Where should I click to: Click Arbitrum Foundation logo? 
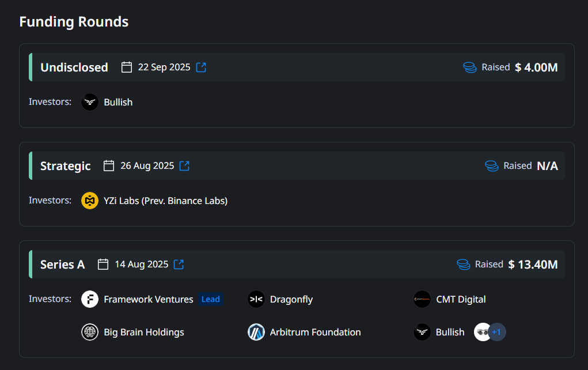click(x=256, y=332)
